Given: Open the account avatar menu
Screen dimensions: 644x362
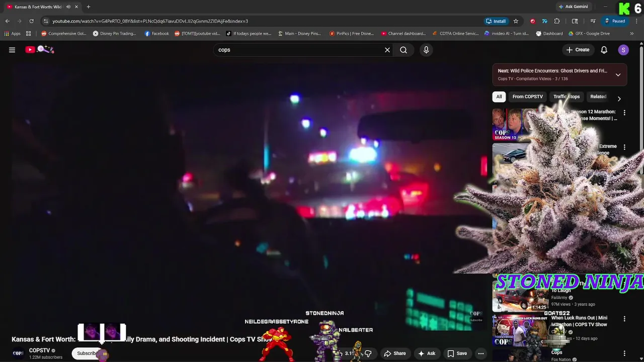Looking at the screenshot, I should coord(623,50).
